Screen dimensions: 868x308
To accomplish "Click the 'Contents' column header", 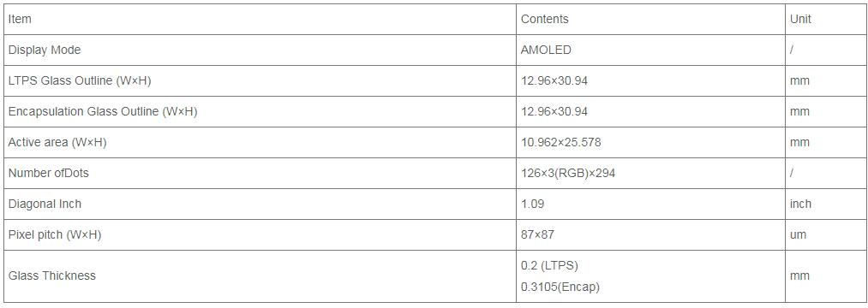I will (545, 19).
